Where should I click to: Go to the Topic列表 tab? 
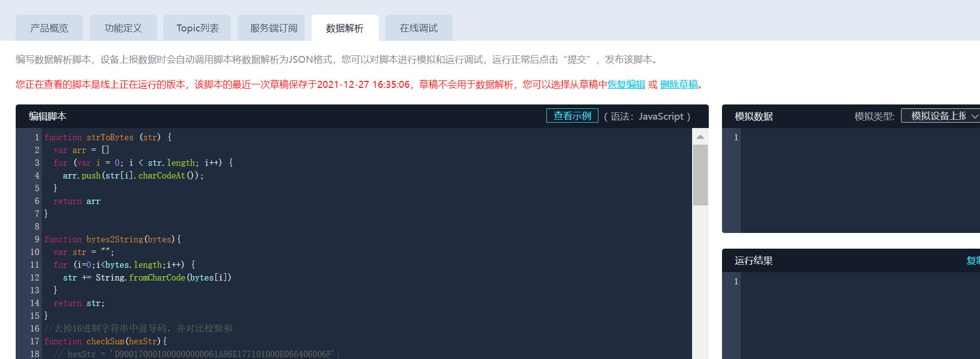tap(197, 28)
